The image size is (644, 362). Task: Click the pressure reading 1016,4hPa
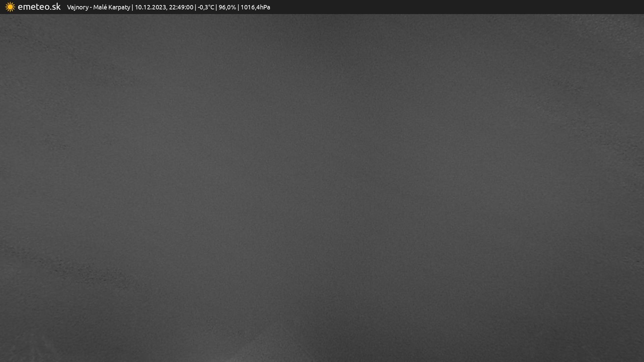[255, 7]
